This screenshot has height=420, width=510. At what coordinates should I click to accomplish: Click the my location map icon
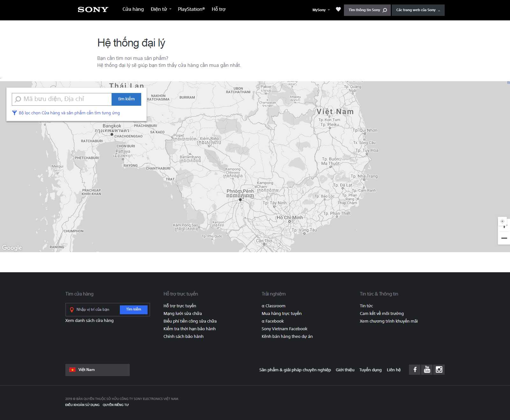coord(502,221)
